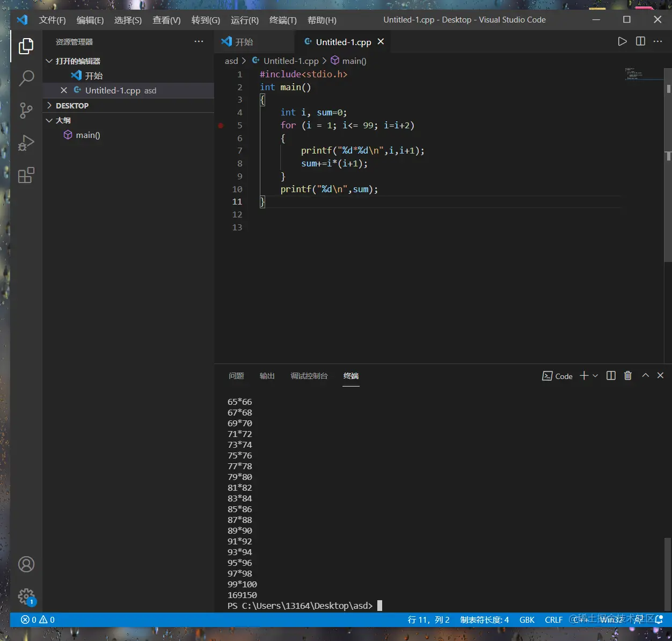Toggle the breakpoint on line 5

pyautogui.click(x=221, y=126)
